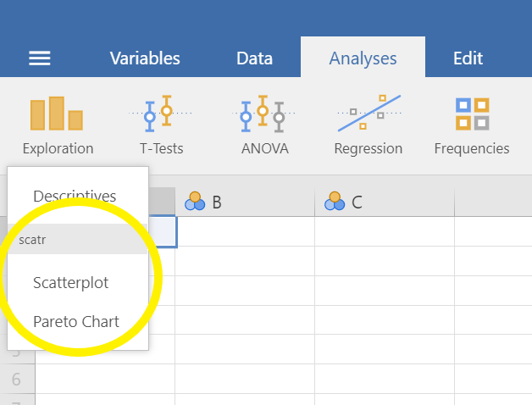Choose Pareto Chart from the dropdown
This screenshot has height=405, width=532.
pos(78,321)
